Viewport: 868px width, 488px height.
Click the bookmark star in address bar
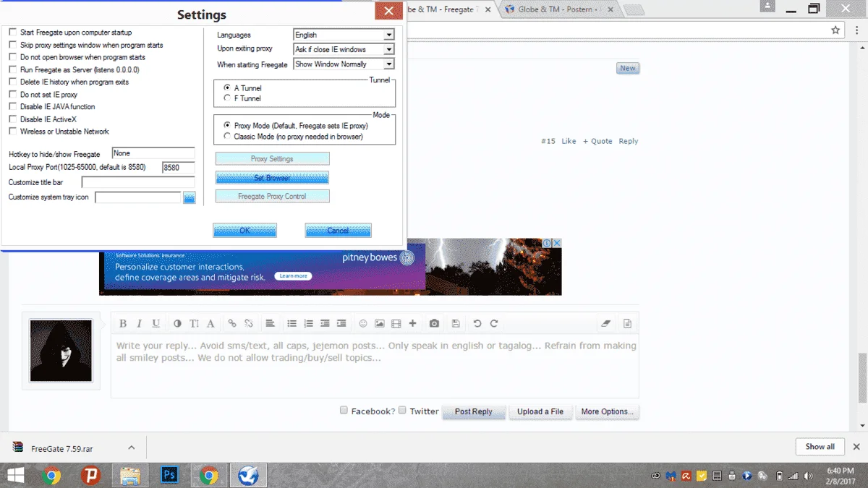pos(835,30)
